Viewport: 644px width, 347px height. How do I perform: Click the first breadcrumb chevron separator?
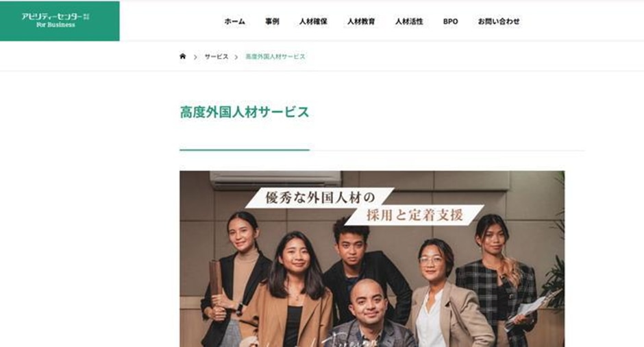pos(195,57)
